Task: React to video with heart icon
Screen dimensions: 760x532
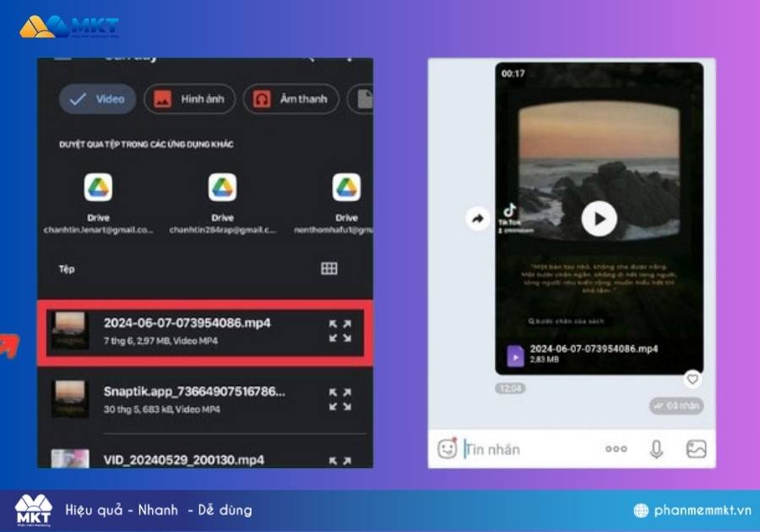Action: click(692, 379)
